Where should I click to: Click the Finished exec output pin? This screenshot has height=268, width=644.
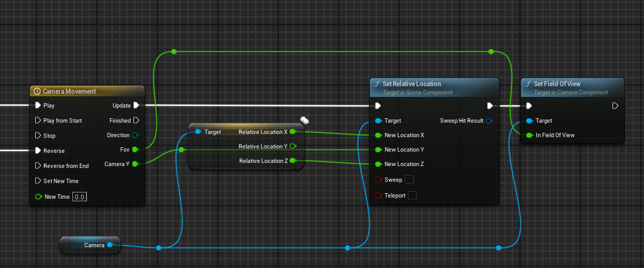[137, 121]
